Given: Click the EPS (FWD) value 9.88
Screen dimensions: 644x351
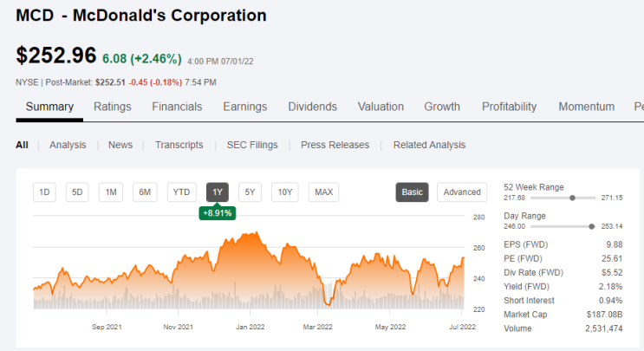Looking at the screenshot, I should click(x=615, y=244).
